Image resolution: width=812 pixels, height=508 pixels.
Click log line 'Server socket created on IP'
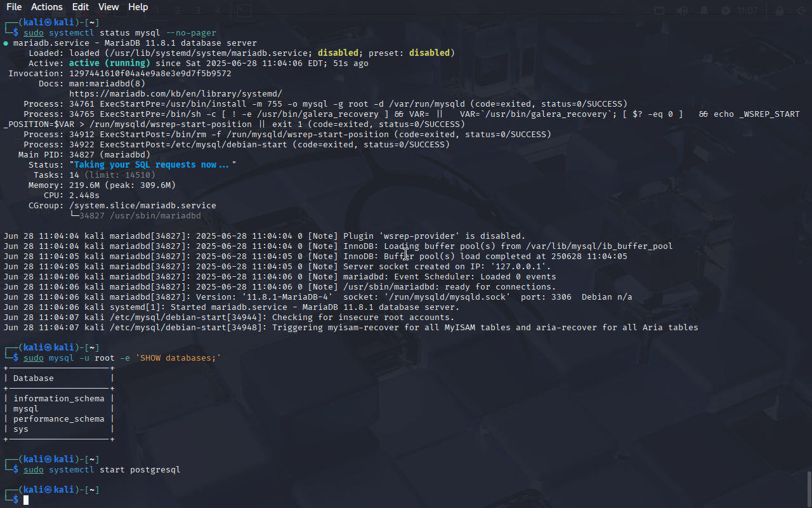click(277, 267)
